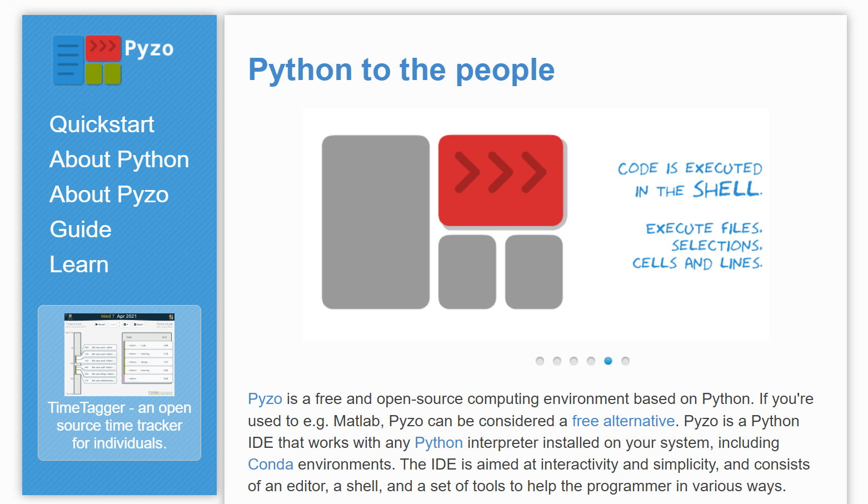This screenshot has width=868, height=504.
Task: Follow the Pyzo link in the paragraph
Action: pos(265,399)
